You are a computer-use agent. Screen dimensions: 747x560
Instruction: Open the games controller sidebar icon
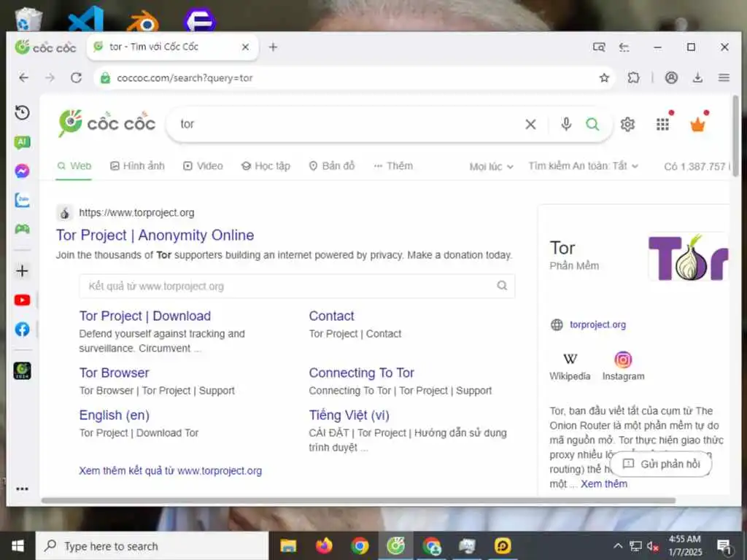[22, 229]
